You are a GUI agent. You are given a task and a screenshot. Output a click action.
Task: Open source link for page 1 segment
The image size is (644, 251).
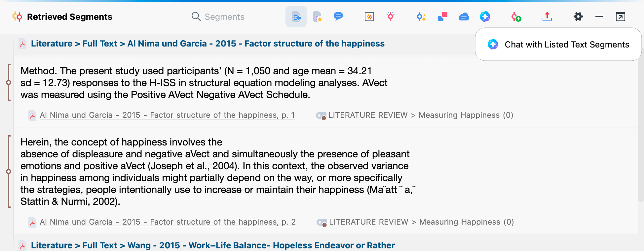(x=167, y=115)
